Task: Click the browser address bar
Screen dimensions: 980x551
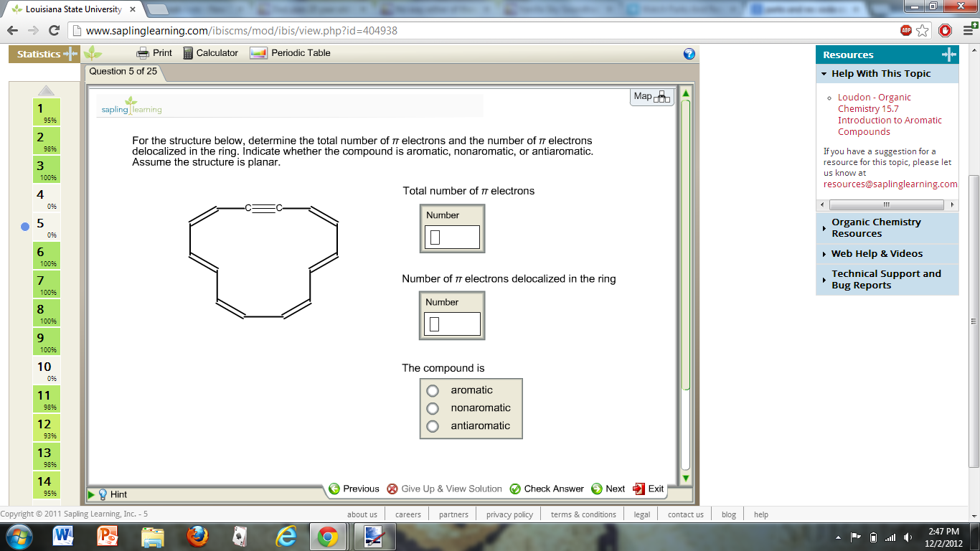Action: tap(488, 31)
